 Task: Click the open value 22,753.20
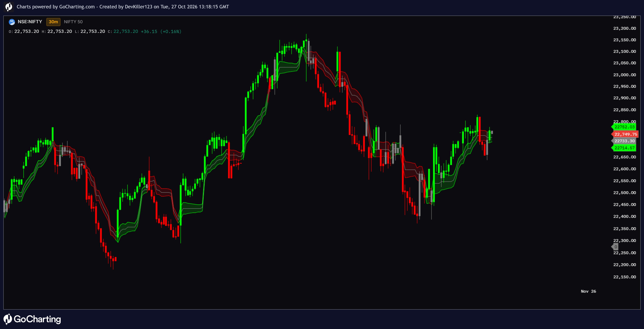coord(27,31)
